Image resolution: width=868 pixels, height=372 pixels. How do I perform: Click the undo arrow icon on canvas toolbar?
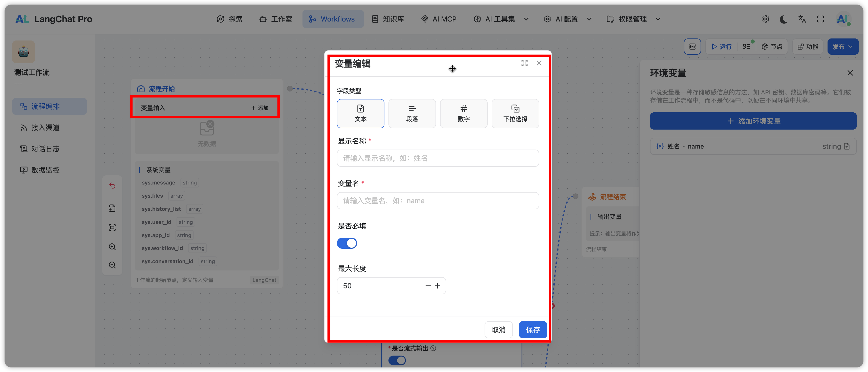click(x=112, y=185)
